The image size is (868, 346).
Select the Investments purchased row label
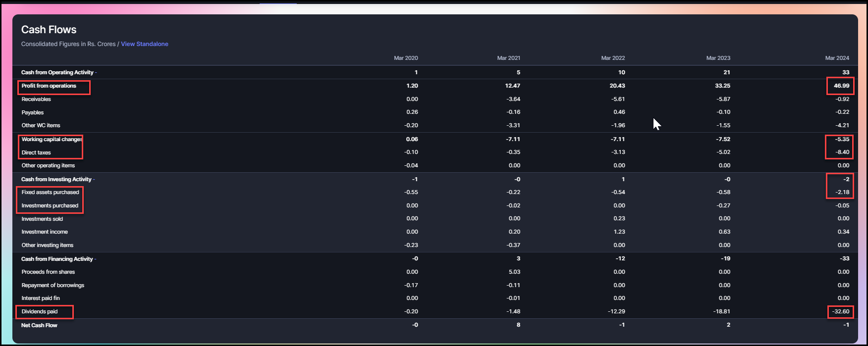point(50,205)
